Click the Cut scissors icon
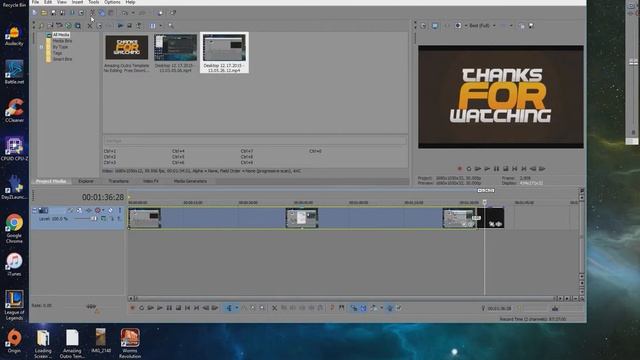Viewport: 640px width, 360px height. [93, 13]
